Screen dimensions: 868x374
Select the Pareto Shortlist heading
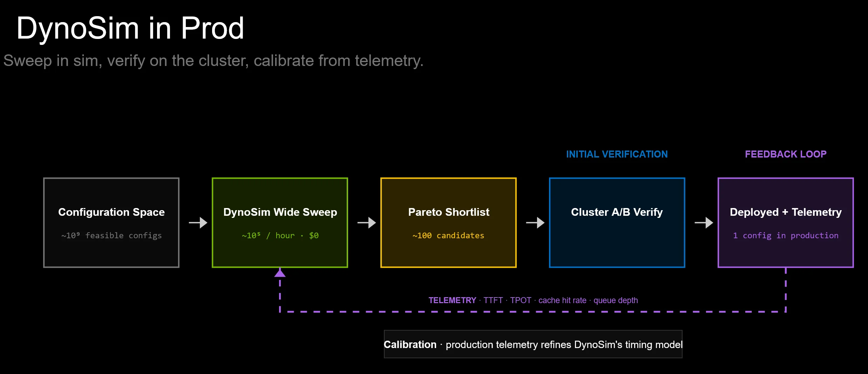tap(449, 212)
